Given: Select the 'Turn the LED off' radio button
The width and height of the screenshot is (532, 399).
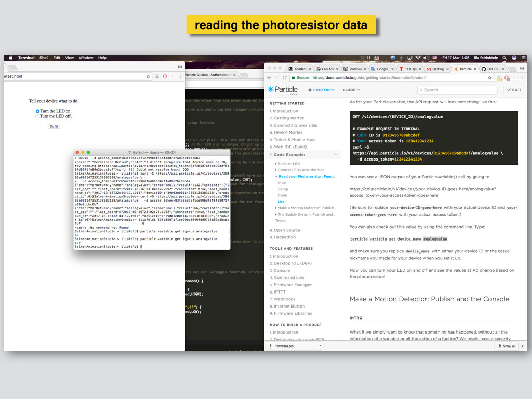Looking at the screenshot, I should (x=37, y=116).
